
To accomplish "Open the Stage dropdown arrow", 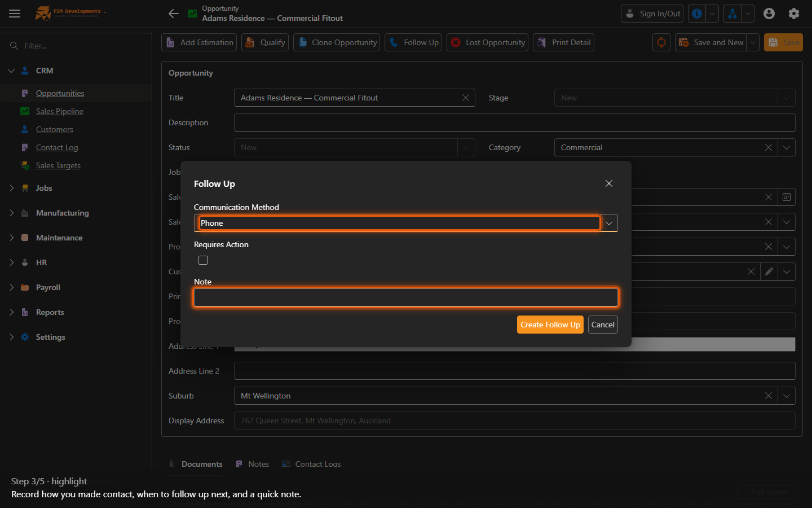I will tap(787, 98).
